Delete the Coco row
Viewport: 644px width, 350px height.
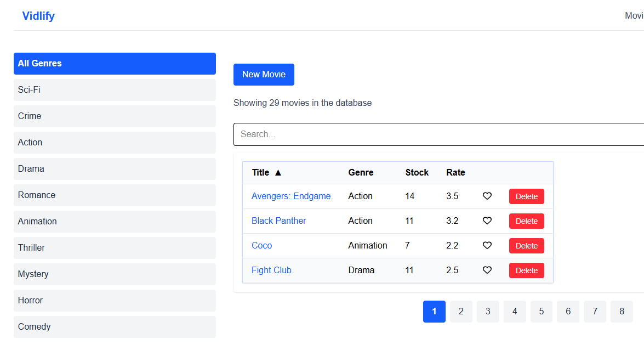tap(527, 246)
